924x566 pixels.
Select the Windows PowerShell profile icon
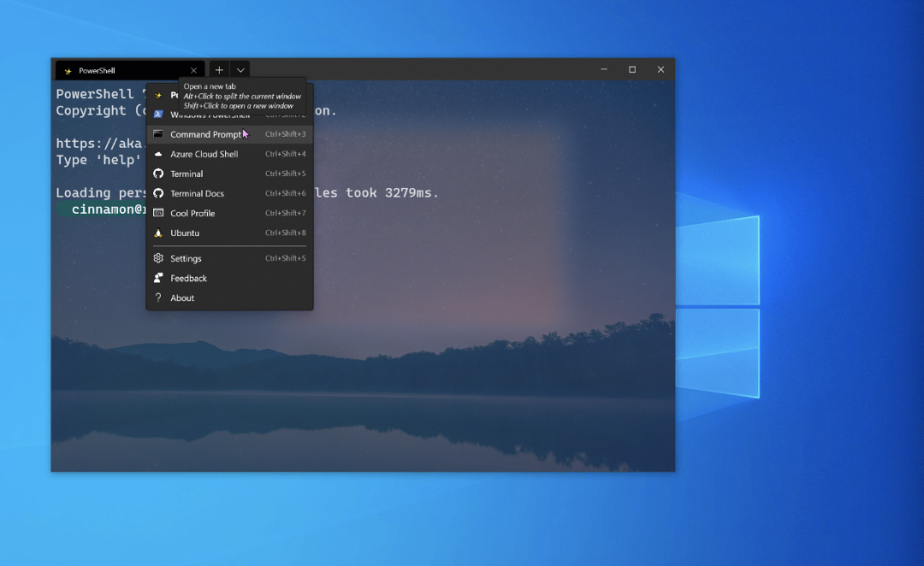click(158, 114)
